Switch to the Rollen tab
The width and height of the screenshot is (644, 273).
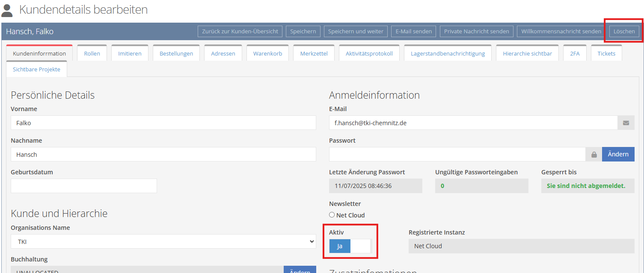(x=92, y=53)
